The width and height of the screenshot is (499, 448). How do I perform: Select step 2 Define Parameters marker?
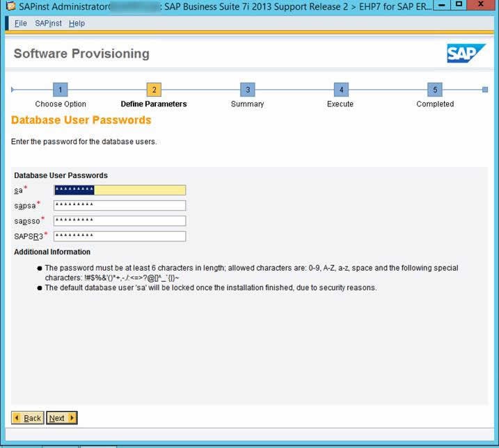154,90
